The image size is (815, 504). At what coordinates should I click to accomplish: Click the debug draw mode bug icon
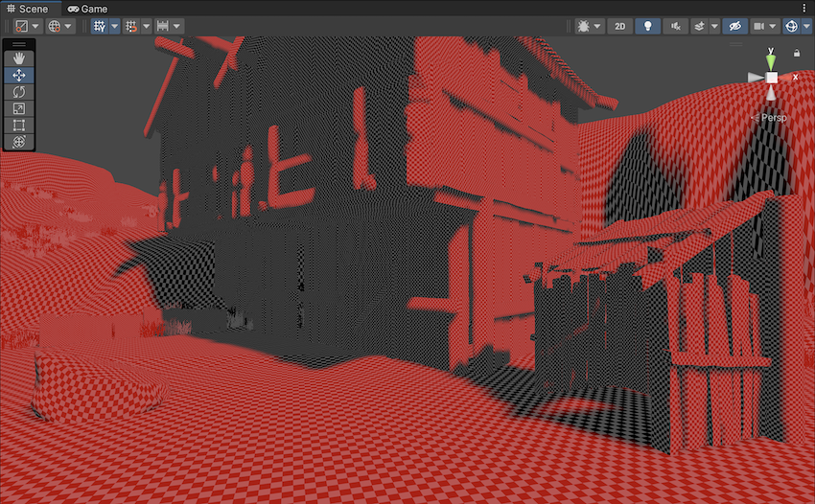point(583,26)
